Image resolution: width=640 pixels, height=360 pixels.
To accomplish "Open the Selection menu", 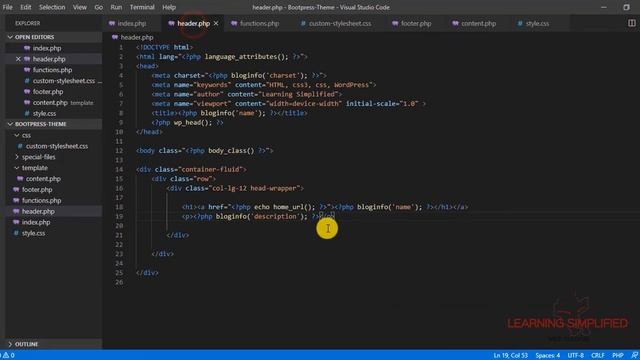I will 52,7.
